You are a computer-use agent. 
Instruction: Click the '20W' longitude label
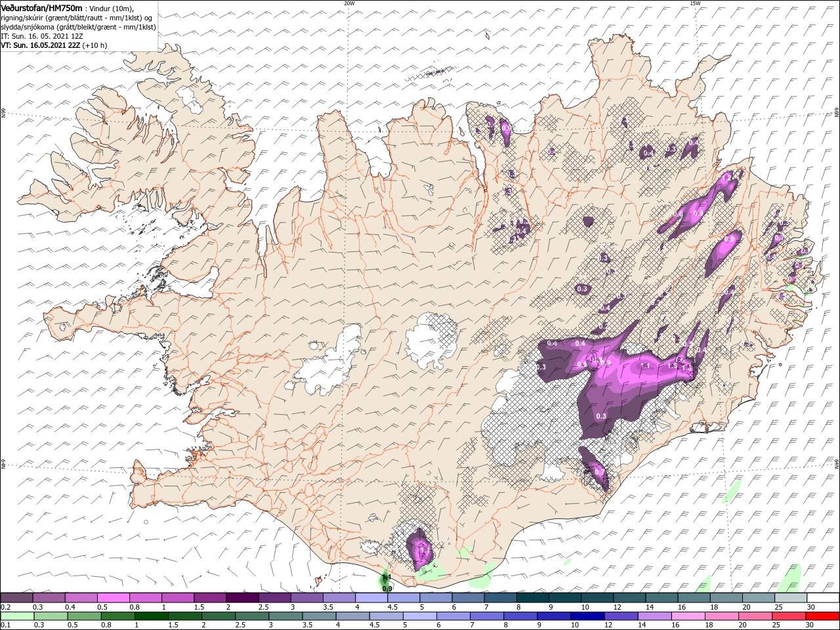coord(349,3)
